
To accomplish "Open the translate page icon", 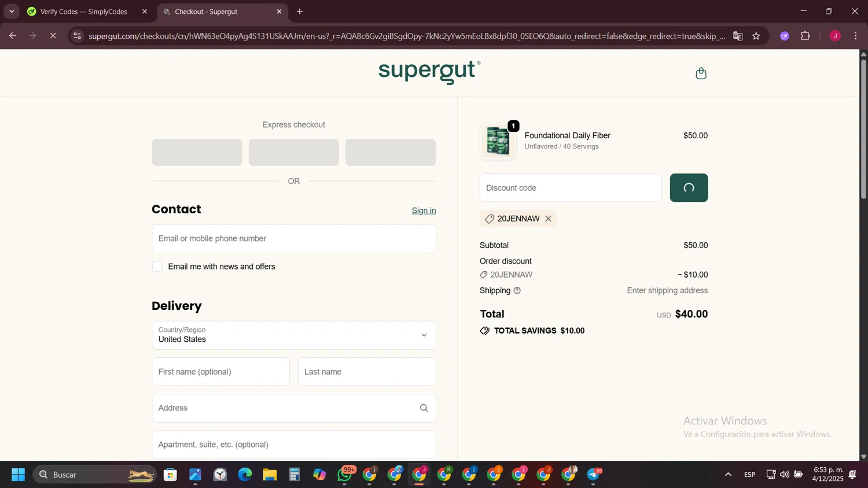I will pyautogui.click(x=738, y=36).
